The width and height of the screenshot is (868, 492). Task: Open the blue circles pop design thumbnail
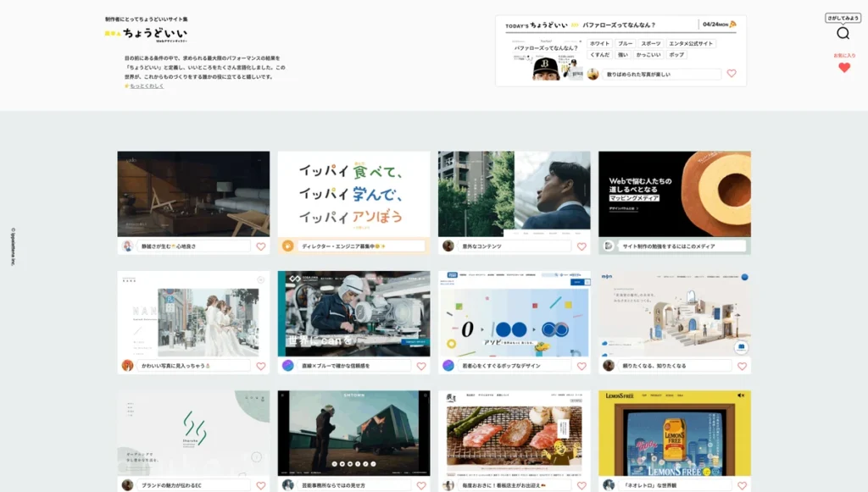pyautogui.click(x=515, y=313)
